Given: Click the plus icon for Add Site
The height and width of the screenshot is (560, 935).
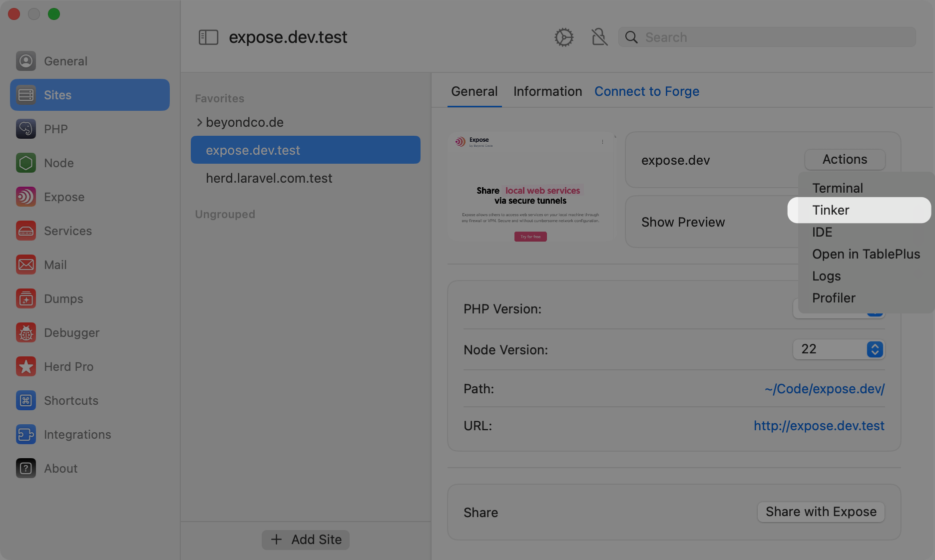Looking at the screenshot, I should click(276, 540).
